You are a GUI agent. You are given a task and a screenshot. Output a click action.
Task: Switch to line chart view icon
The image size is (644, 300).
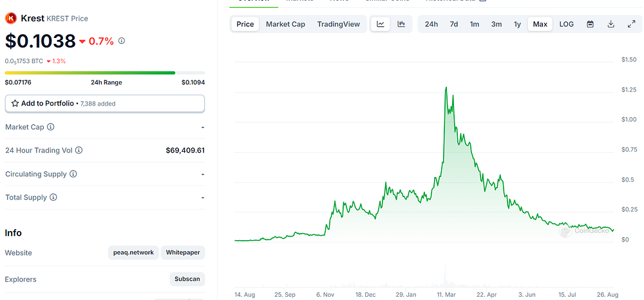pos(381,24)
